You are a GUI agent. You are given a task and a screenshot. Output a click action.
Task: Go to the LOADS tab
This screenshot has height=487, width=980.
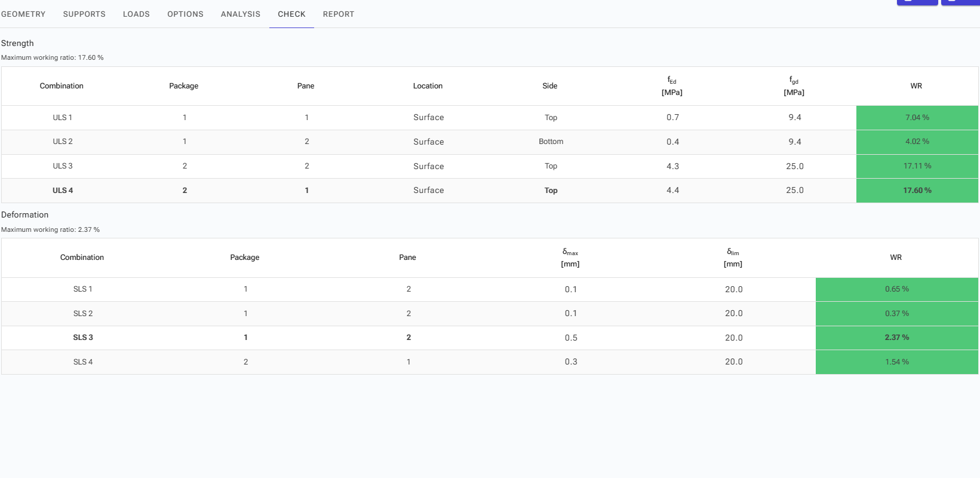[136, 14]
